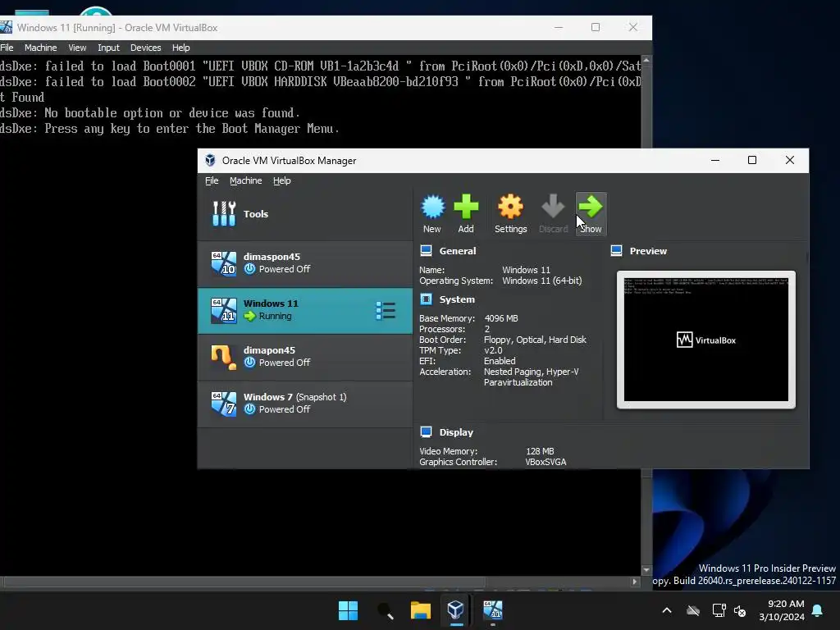
Task: Open File menu in VirtualBox Manager
Action: [212, 180]
